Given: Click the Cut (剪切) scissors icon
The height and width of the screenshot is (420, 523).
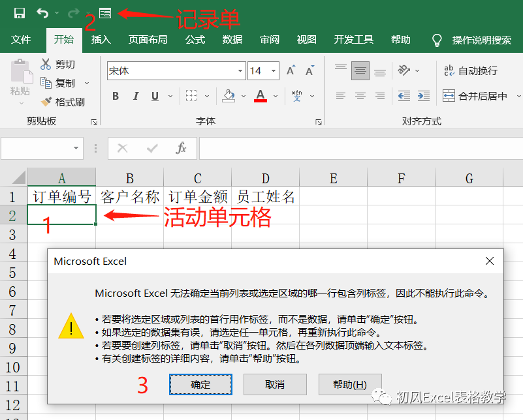Looking at the screenshot, I should tap(45, 64).
